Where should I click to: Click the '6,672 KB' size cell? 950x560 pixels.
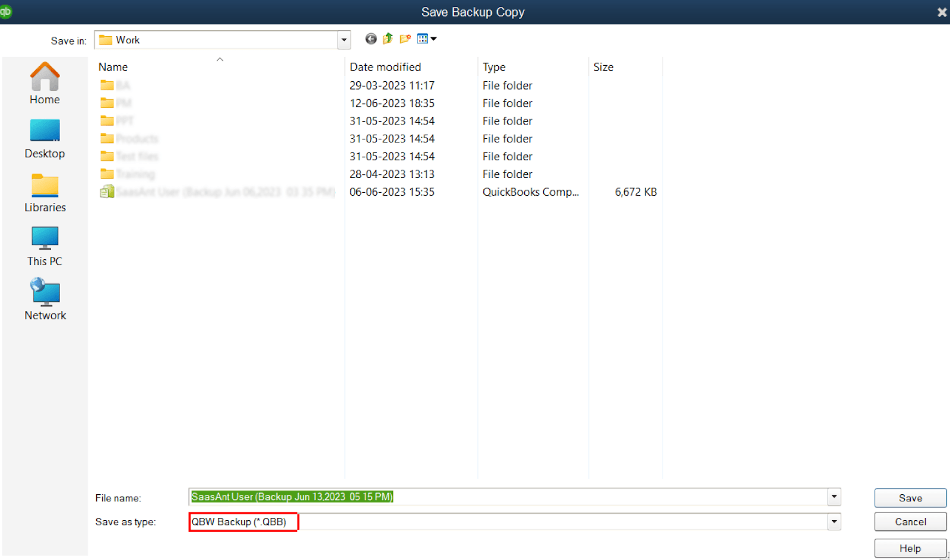click(636, 192)
